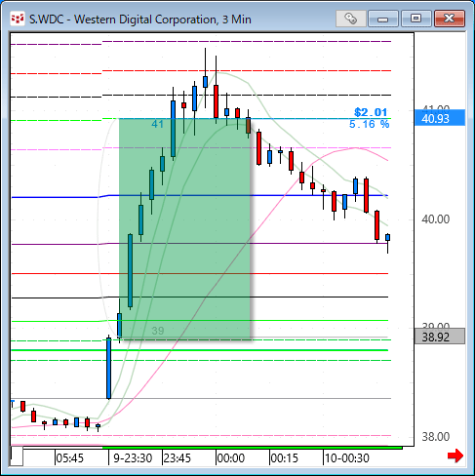Minimize the Western Digital chart window
This screenshot has height=476, width=475.
click(383, 19)
